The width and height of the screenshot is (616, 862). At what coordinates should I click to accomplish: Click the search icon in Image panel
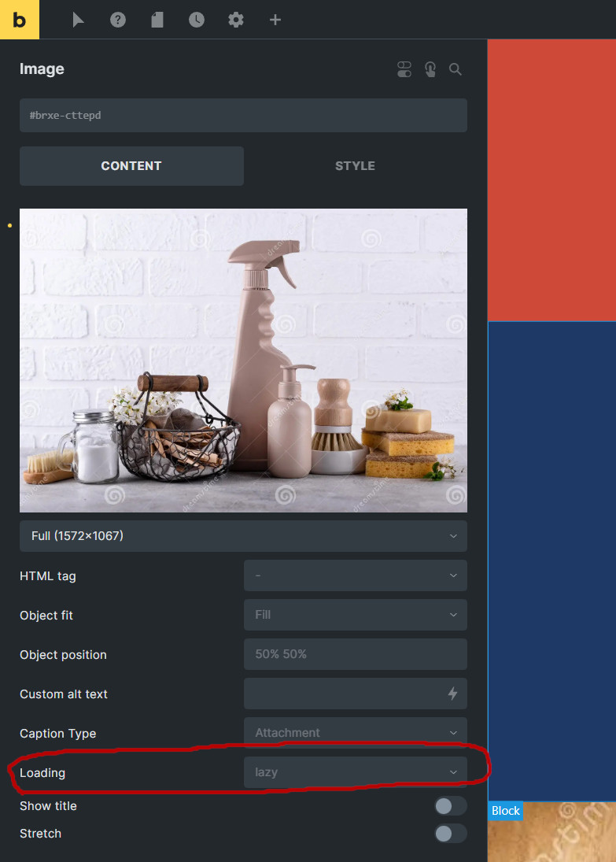tap(455, 69)
